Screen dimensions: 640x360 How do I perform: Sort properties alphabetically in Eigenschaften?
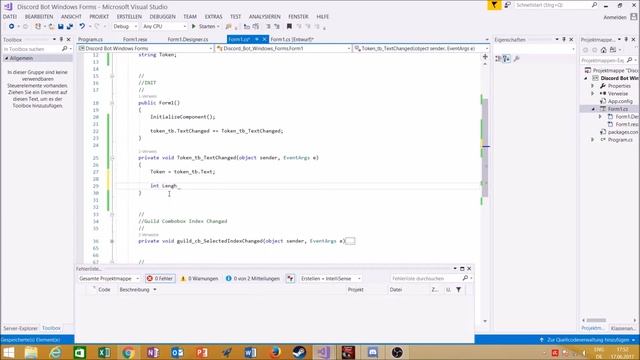[x=506, y=59]
